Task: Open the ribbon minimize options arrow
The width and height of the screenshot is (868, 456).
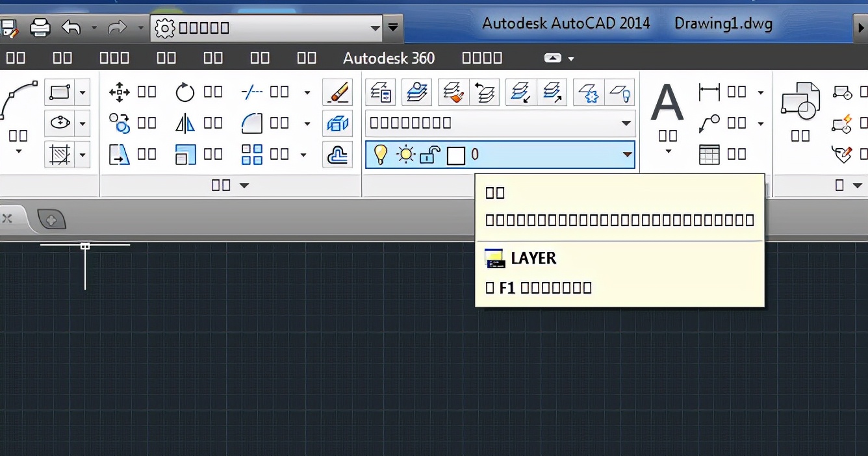Action: [571, 58]
